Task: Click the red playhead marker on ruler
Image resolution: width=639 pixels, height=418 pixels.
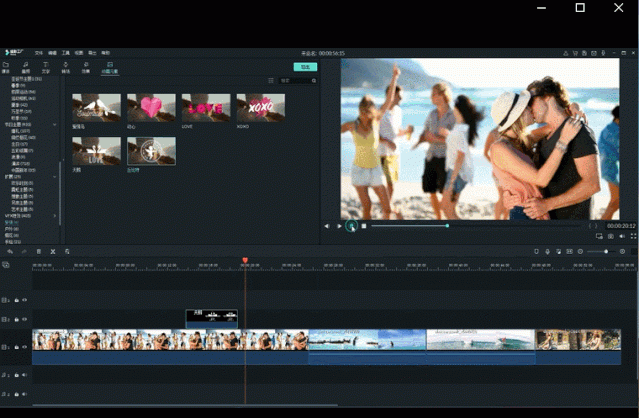Action: (x=245, y=260)
